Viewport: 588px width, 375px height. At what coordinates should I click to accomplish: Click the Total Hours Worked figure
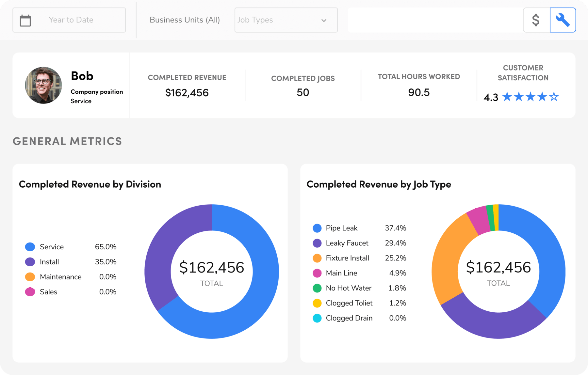419,92
